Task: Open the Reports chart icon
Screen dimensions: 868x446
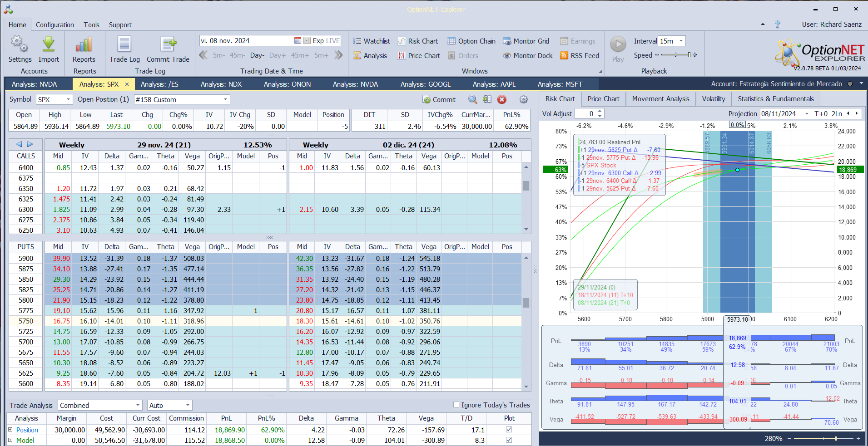Action: pyautogui.click(x=84, y=45)
